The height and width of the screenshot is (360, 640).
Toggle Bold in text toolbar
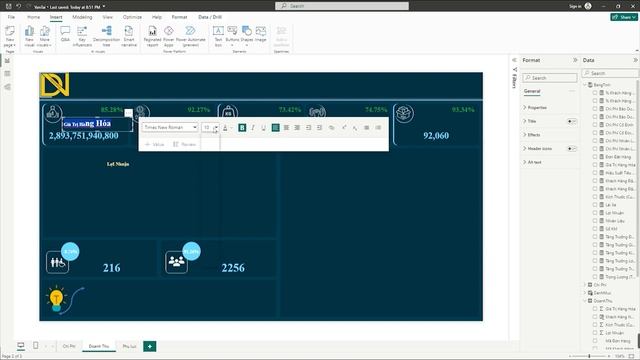242,128
